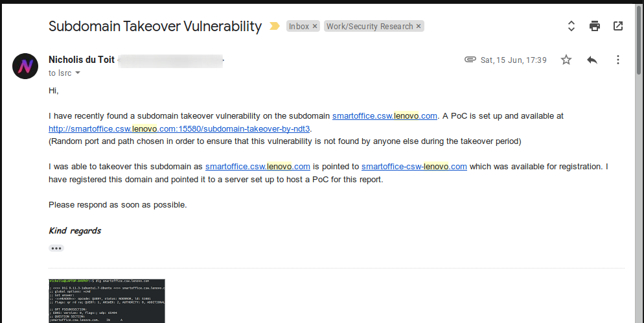Toggle the yellow importance marker
Viewport: 644px width, 323px height.
point(274,27)
